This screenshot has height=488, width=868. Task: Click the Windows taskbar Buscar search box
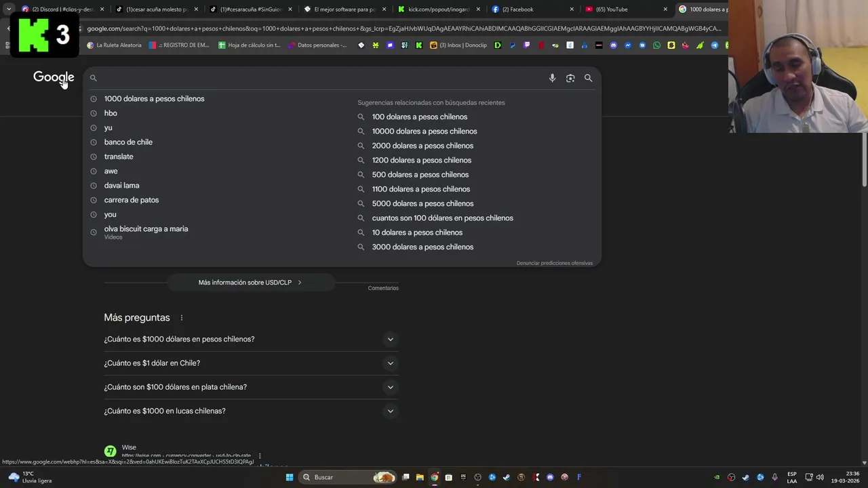[348, 477]
